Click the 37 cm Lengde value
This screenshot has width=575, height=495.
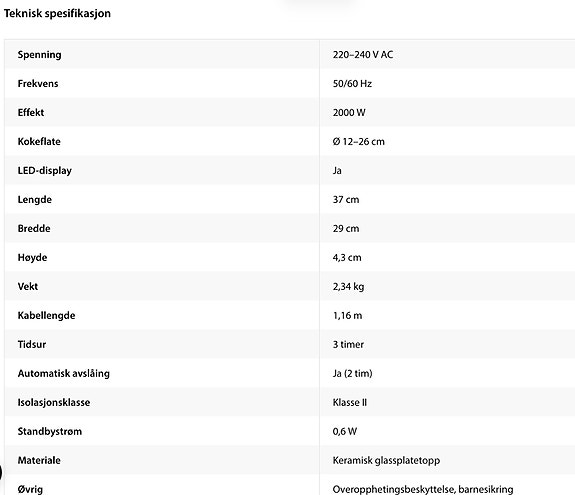pyautogui.click(x=346, y=199)
